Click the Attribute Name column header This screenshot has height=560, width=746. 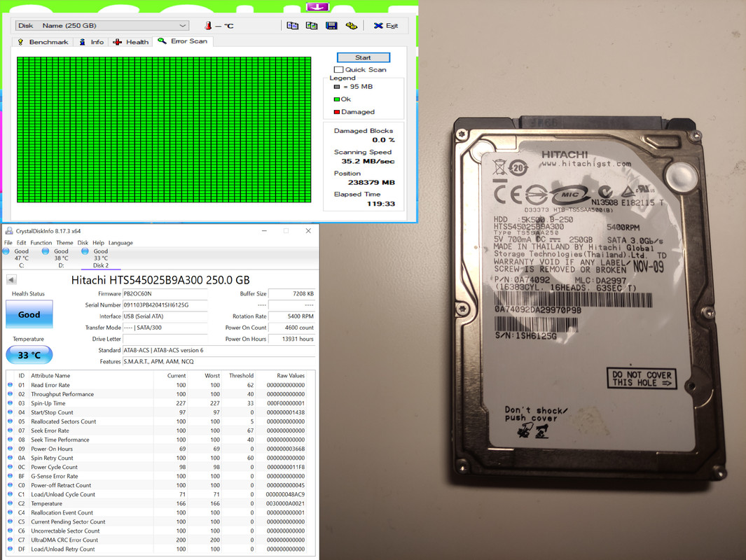[x=50, y=376]
